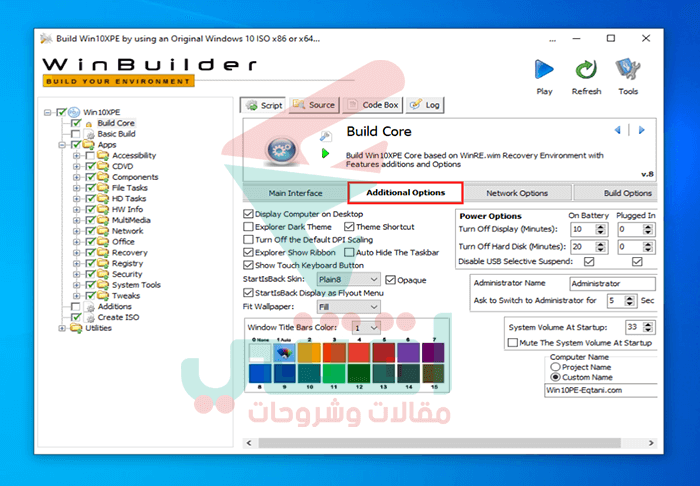The height and width of the screenshot is (486, 700).
Task: Click the Script tab button
Action: pyautogui.click(x=264, y=105)
